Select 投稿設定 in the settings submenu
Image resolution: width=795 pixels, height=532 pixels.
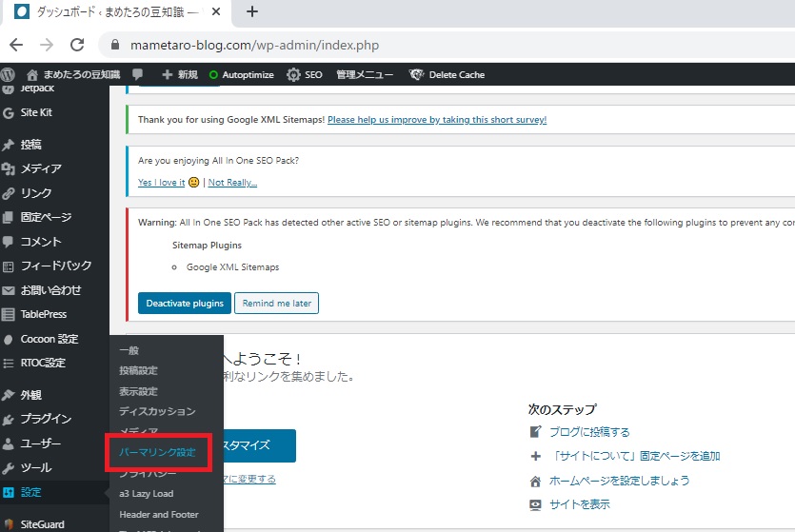(138, 371)
